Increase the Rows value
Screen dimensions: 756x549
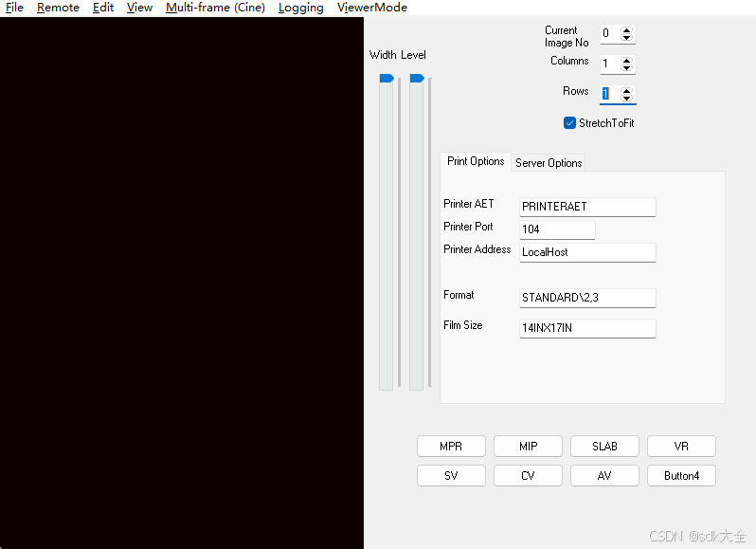coord(626,90)
